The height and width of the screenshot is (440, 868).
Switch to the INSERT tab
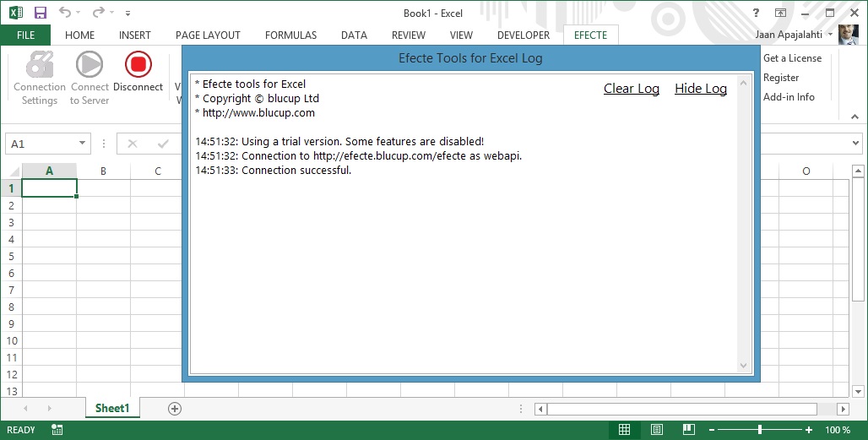click(134, 35)
